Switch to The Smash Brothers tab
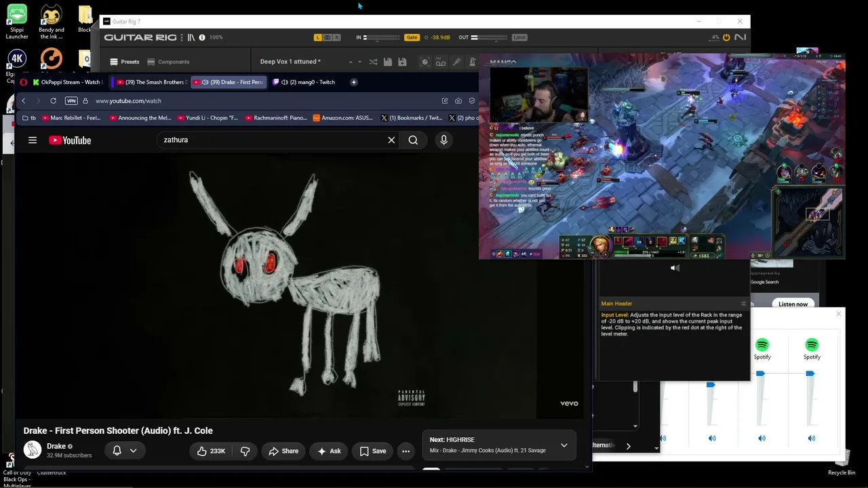Screen dimensions: 868x488 pyautogui.click(x=151, y=82)
